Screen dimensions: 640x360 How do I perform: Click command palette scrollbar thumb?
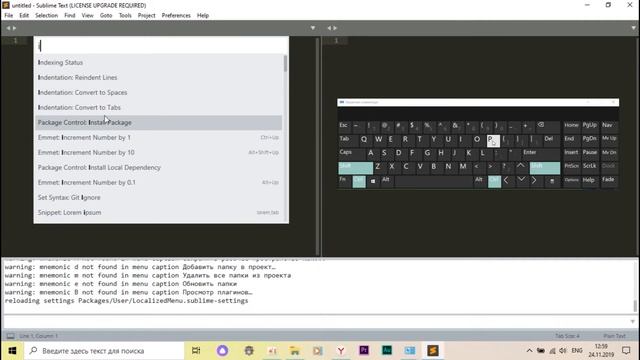[x=285, y=64]
